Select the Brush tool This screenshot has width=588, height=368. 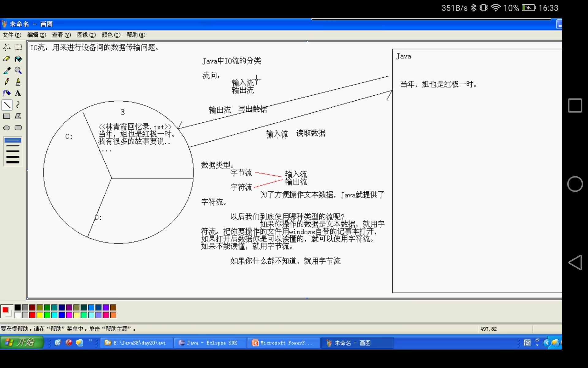[18, 82]
